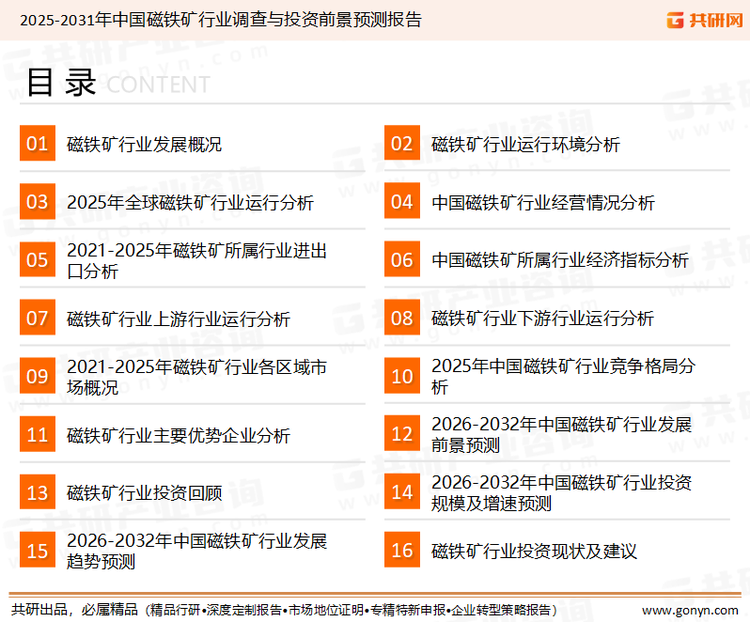This screenshot has width=750, height=622.
Task: Select 中国磁铁矿所属行业经济指标分析 entry
Action: [560, 261]
